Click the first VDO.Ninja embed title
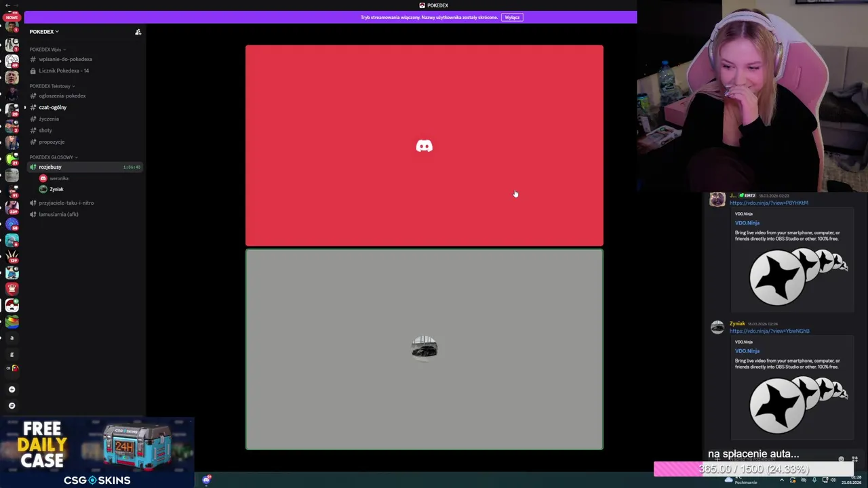The height and width of the screenshot is (488, 868). (747, 223)
